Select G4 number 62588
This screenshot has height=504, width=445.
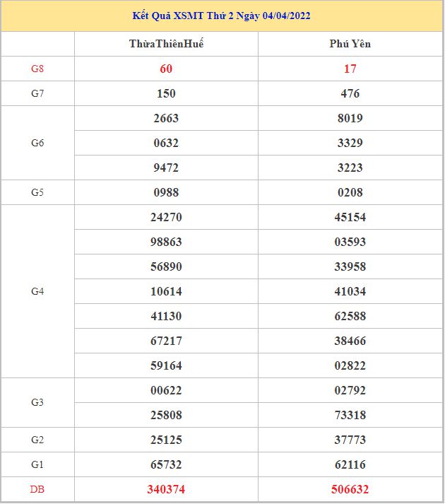click(x=350, y=316)
